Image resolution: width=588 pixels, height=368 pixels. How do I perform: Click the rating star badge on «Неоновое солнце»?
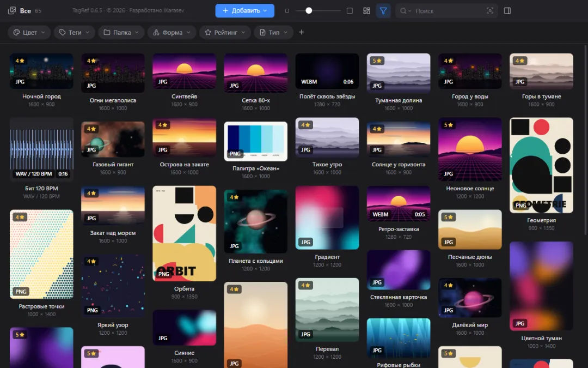point(449,125)
